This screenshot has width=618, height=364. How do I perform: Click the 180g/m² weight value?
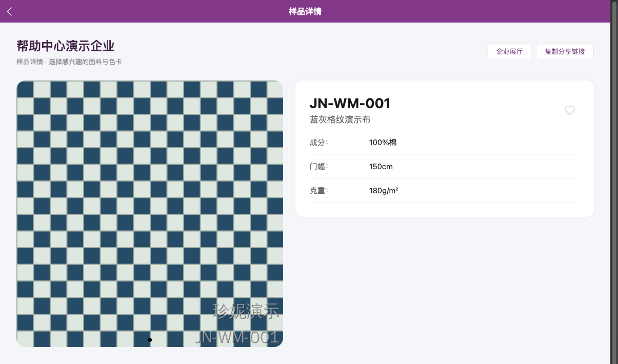pyautogui.click(x=384, y=191)
